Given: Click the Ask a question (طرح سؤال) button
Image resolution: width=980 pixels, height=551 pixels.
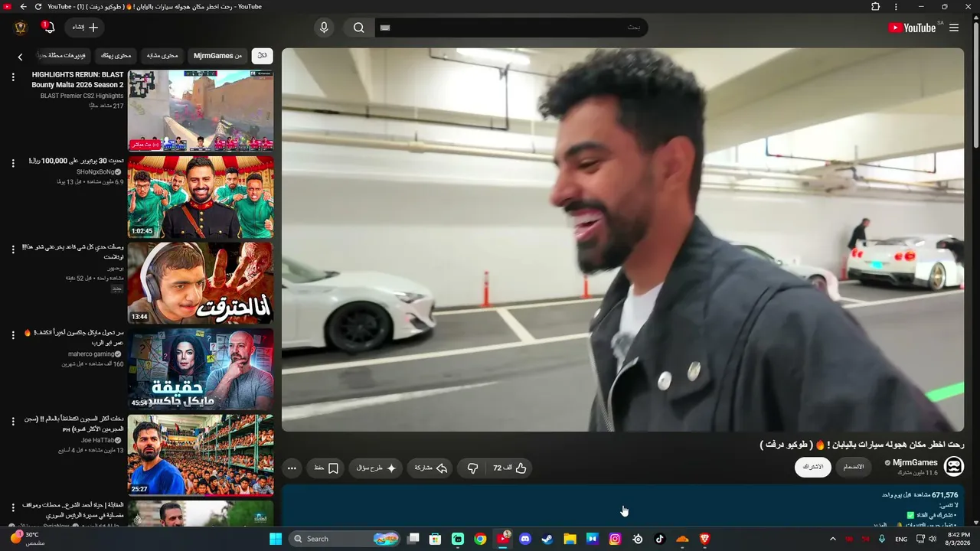Looking at the screenshot, I should tap(377, 468).
